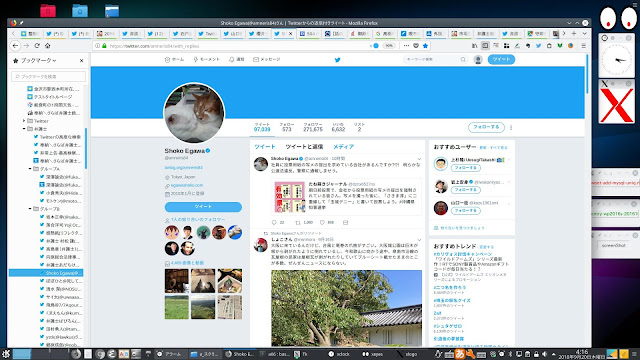The height and width of the screenshot is (360, 640).
Task: Open the photos and videos count link
Action: coord(187,263)
